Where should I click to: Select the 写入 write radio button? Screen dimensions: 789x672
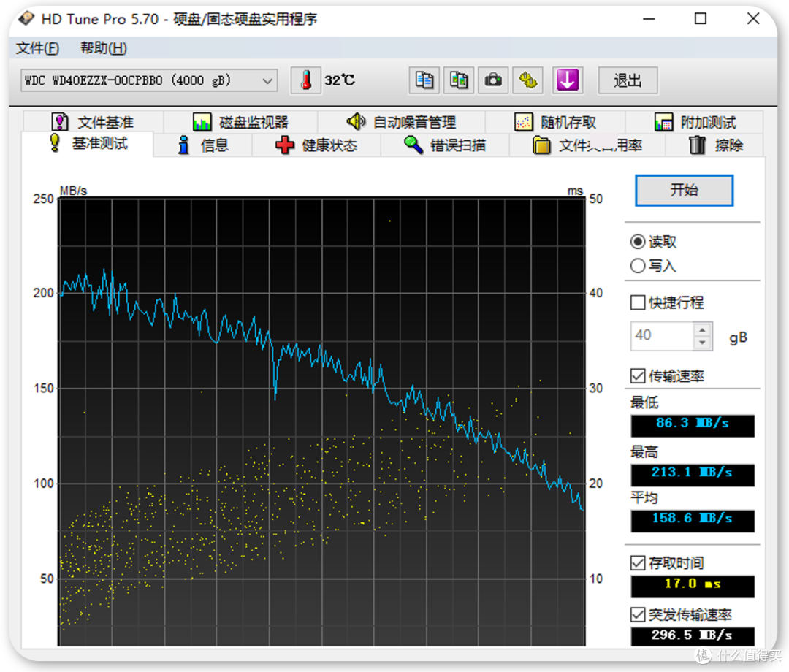[638, 266]
